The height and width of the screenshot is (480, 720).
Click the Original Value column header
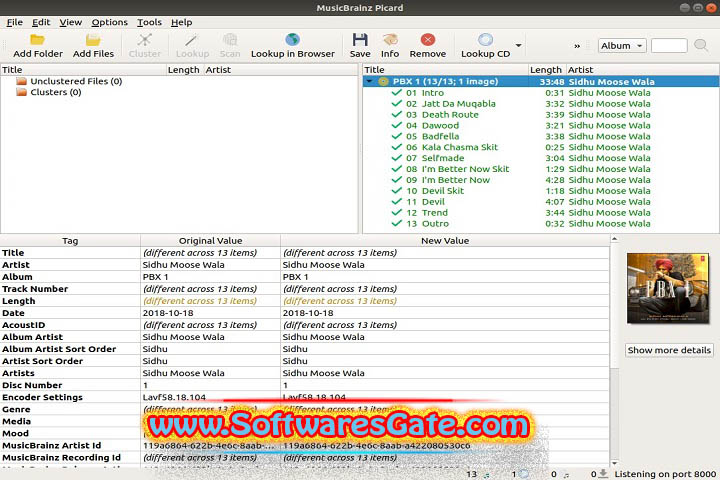210,241
